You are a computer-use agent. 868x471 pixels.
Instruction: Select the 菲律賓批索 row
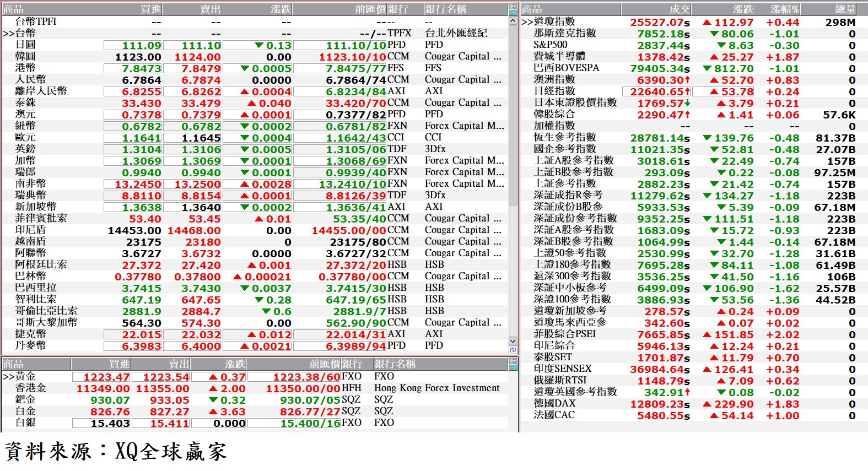pos(255,218)
